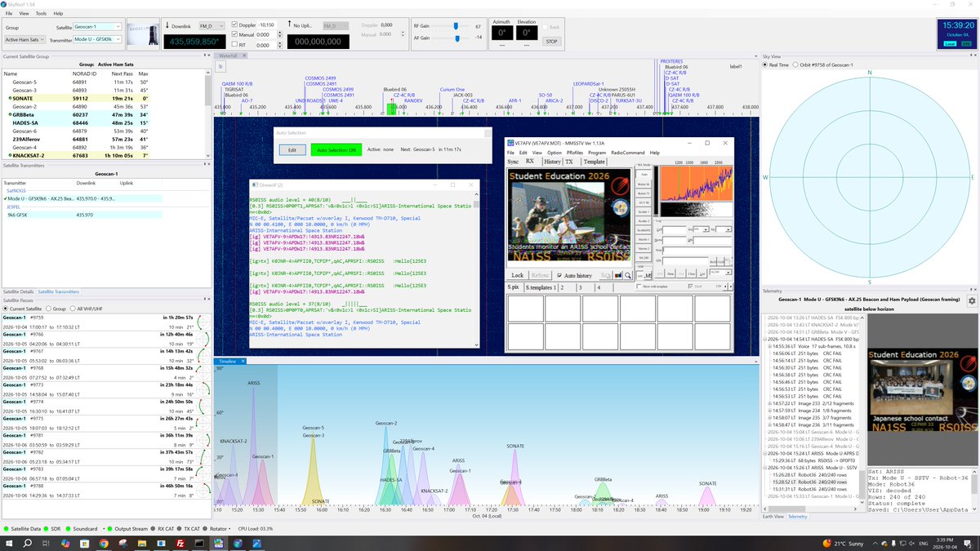980x551 pixels.
Task: Open the Tools menu in SkyRoof
Action: [x=41, y=14]
